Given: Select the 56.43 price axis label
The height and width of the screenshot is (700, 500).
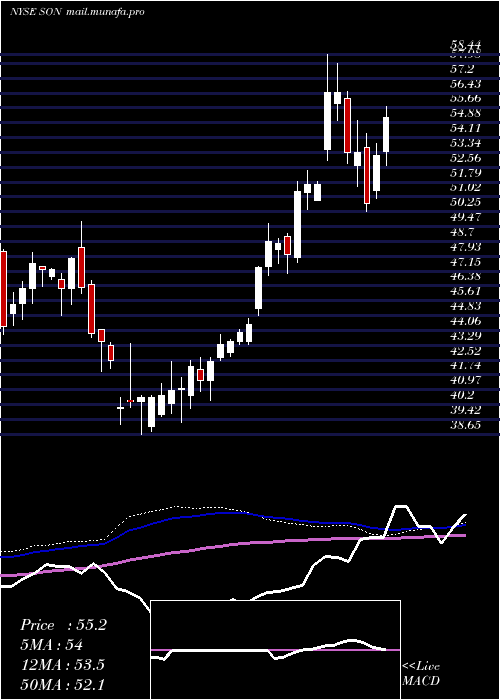Looking at the screenshot, I should tap(466, 84).
